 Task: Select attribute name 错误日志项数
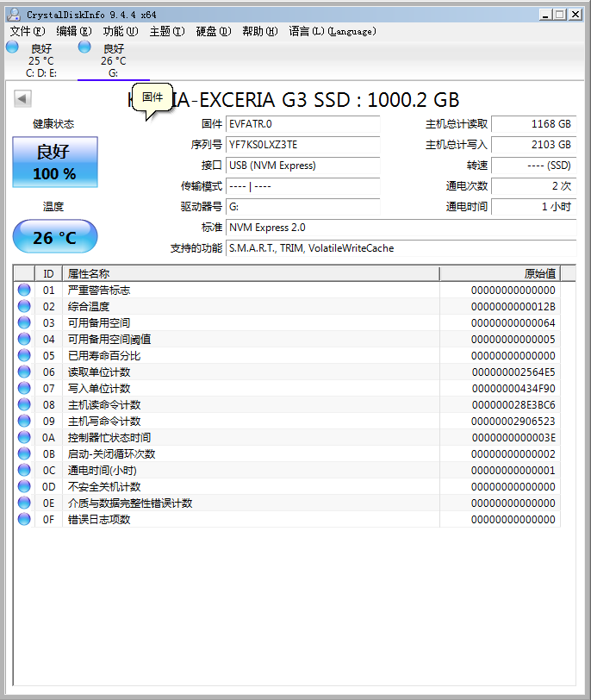pos(99,519)
